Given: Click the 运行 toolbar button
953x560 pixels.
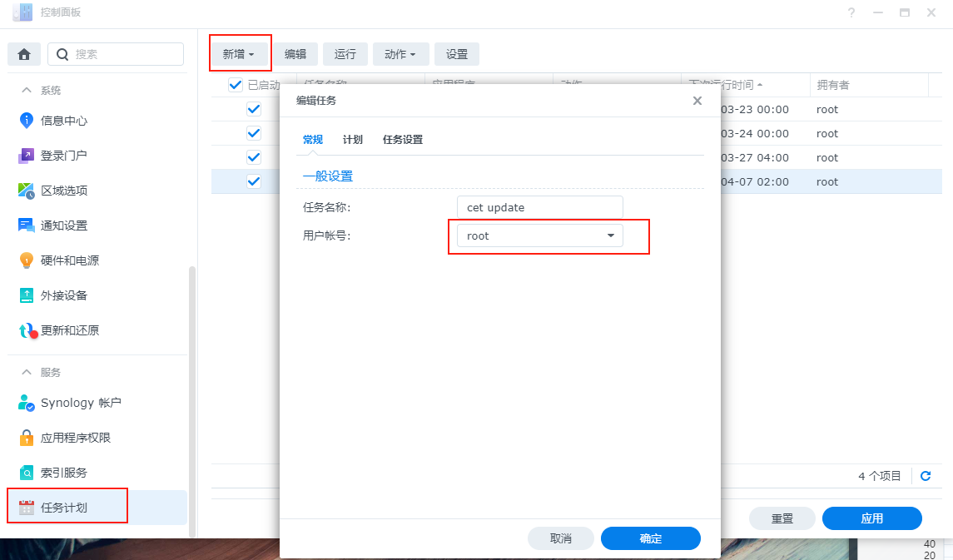Looking at the screenshot, I should (x=345, y=54).
